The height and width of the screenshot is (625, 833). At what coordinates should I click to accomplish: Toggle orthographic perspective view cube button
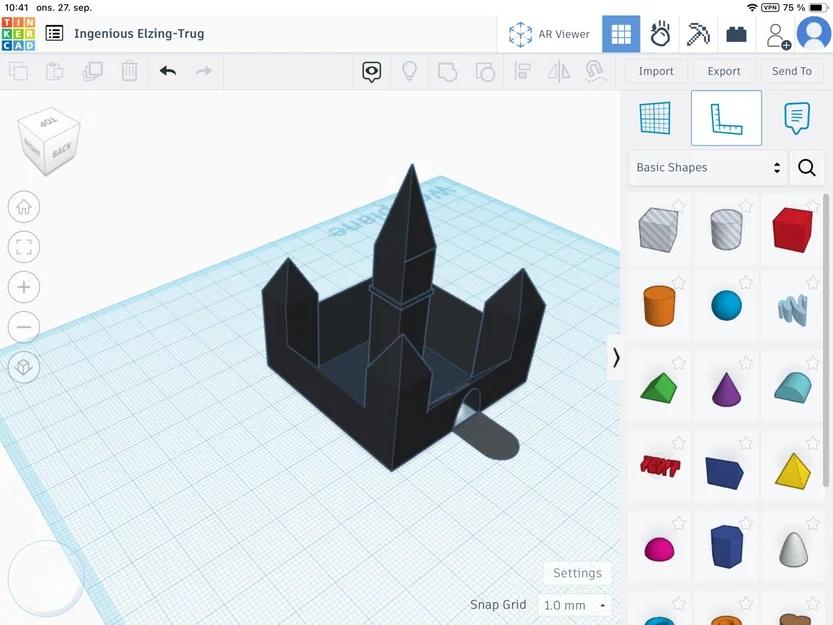pyautogui.click(x=24, y=367)
